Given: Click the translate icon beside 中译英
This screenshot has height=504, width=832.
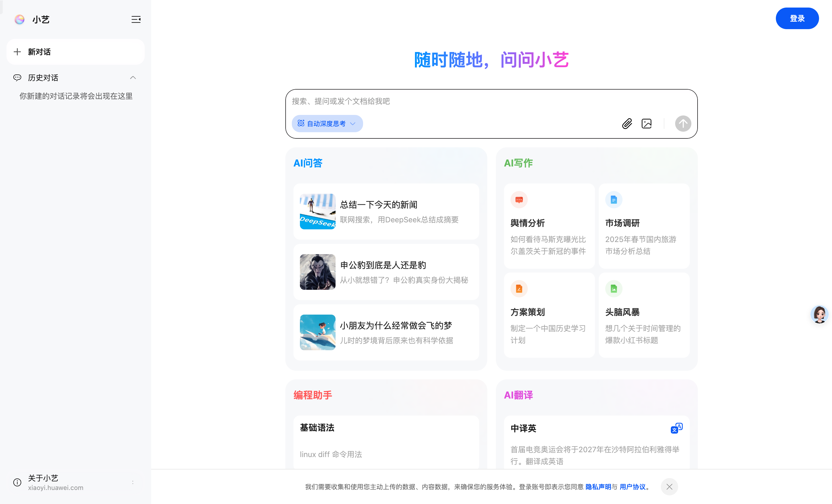Looking at the screenshot, I should (676, 428).
